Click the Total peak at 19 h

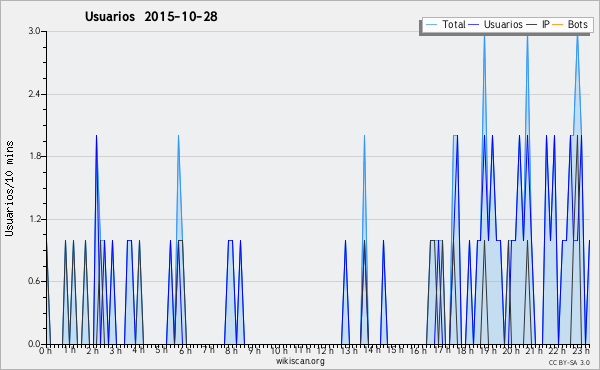point(484,36)
